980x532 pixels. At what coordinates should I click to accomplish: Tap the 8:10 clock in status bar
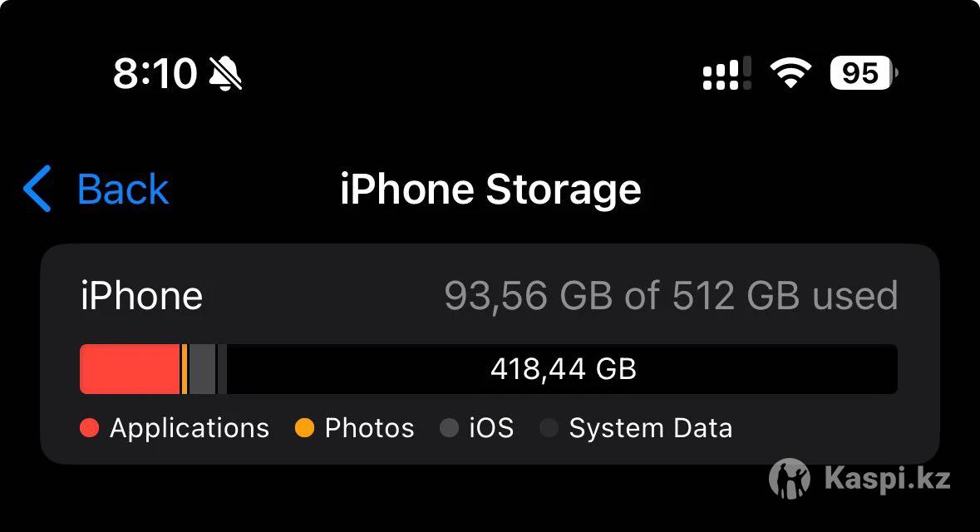point(155,73)
